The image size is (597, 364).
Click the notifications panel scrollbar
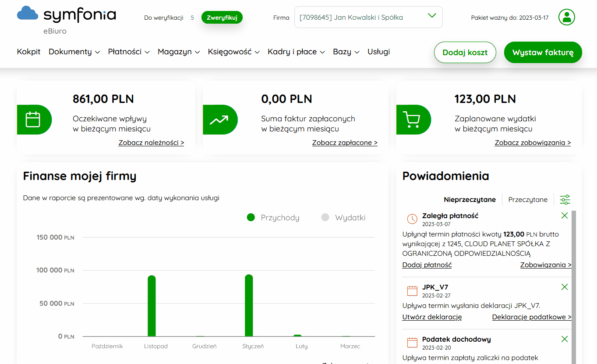pyautogui.click(x=574, y=287)
